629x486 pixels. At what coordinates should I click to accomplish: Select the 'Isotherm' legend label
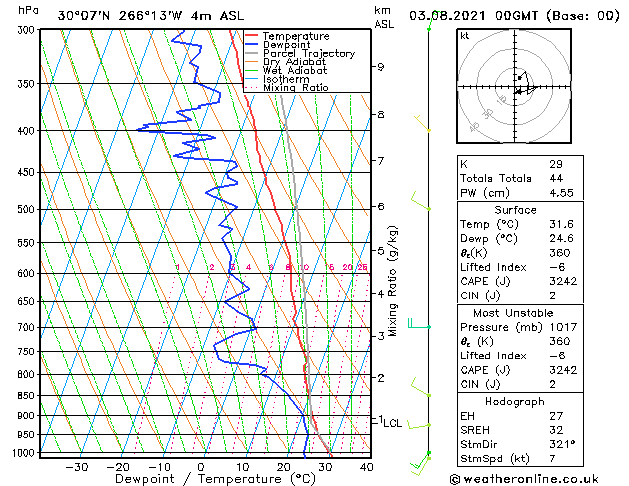point(286,79)
